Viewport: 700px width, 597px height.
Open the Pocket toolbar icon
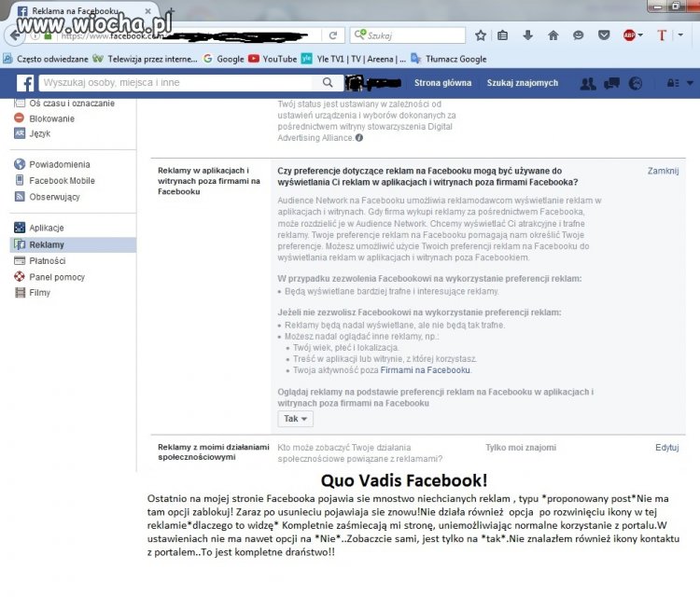tap(604, 35)
